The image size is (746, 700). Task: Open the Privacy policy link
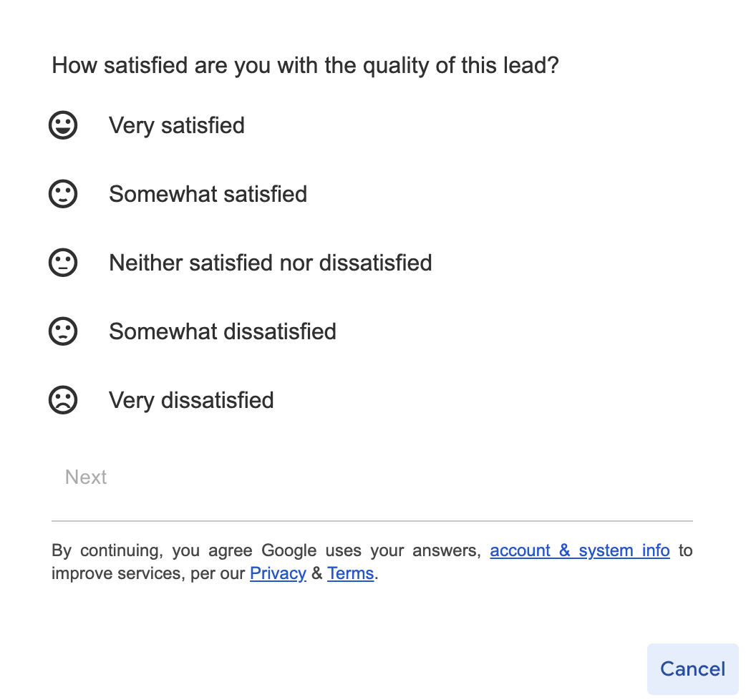[278, 573]
